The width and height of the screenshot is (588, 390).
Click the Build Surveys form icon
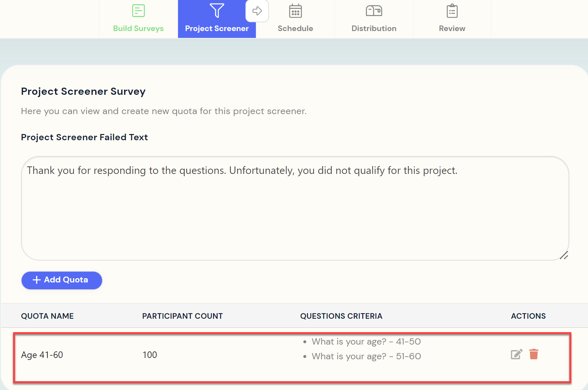pyautogui.click(x=138, y=11)
